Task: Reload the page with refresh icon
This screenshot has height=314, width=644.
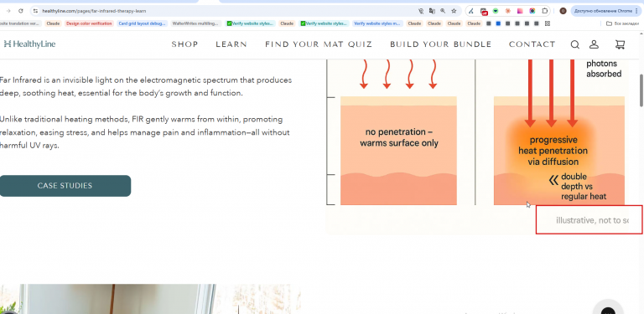Action: 21,11
